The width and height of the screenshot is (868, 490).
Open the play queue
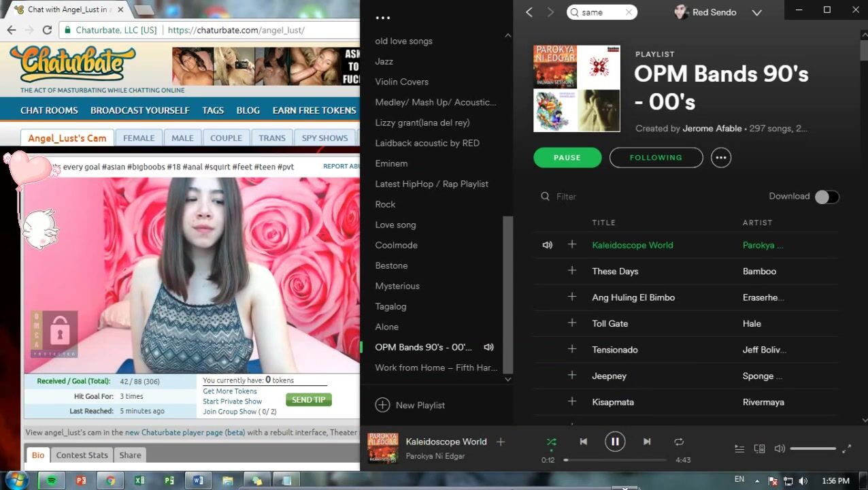click(x=739, y=448)
